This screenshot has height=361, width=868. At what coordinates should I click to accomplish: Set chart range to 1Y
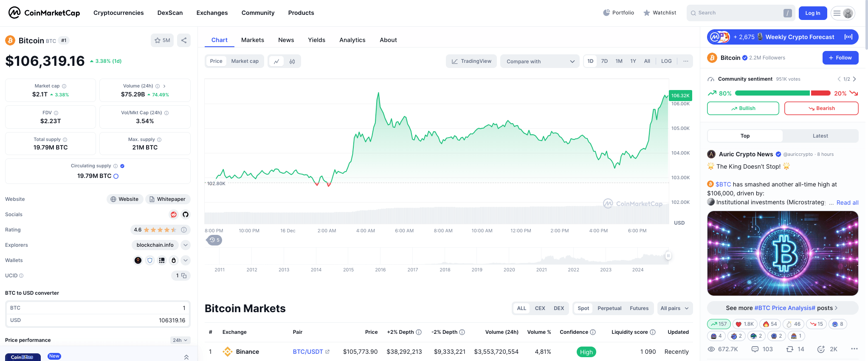pos(633,61)
